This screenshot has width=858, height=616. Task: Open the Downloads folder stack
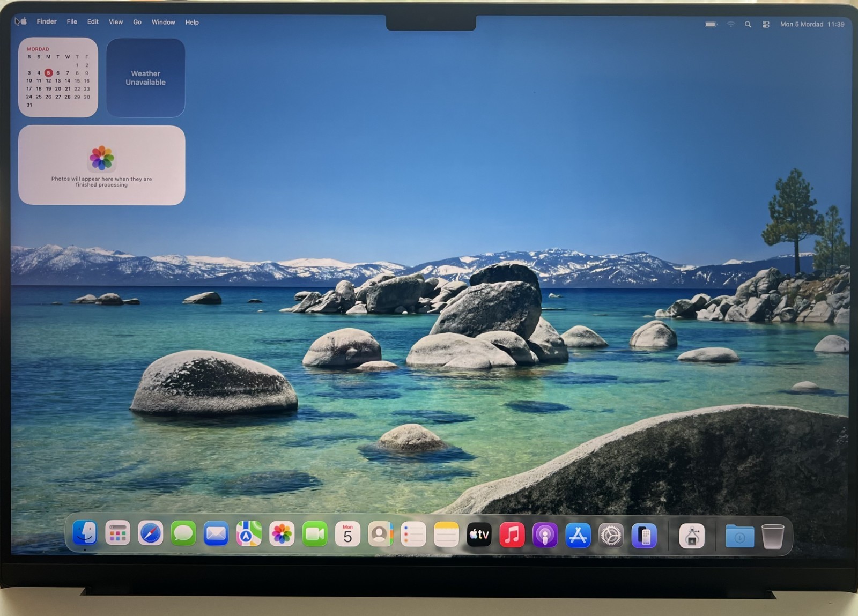click(x=739, y=536)
